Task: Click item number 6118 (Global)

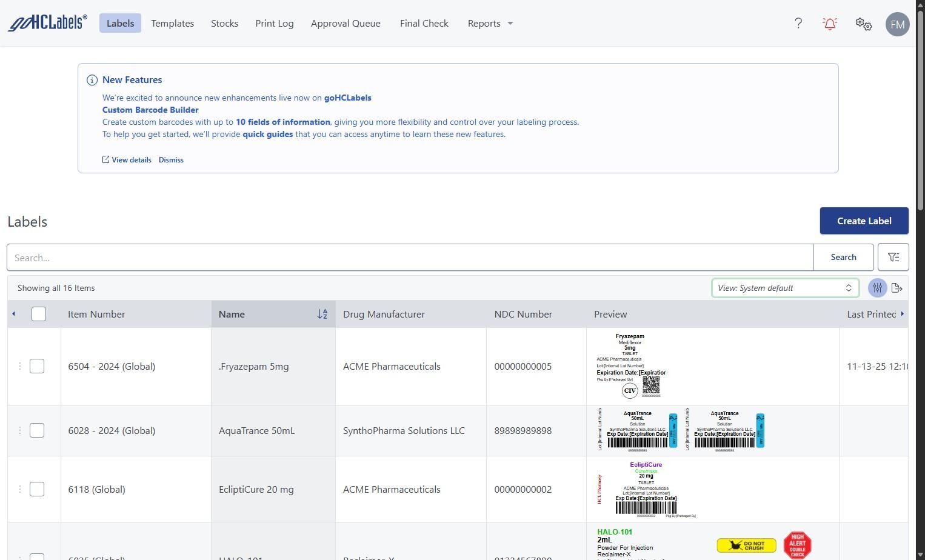Action: pos(96,489)
